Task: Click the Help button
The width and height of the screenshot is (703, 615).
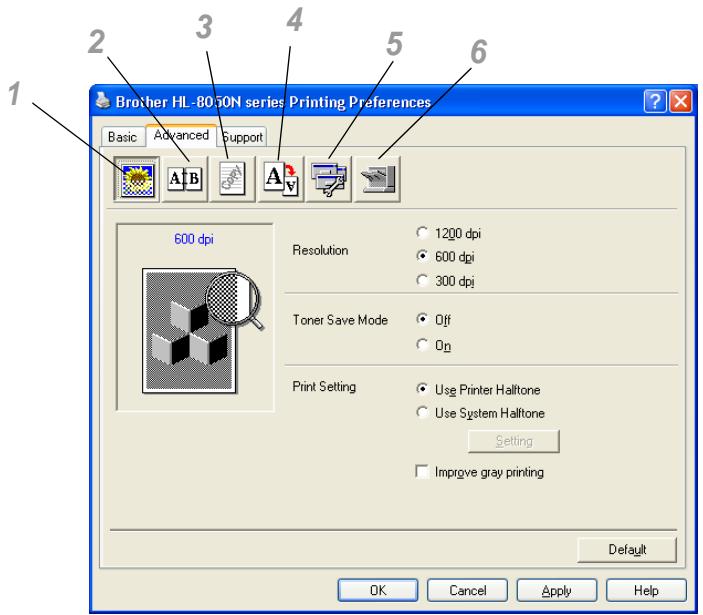Action: pyautogui.click(x=646, y=590)
